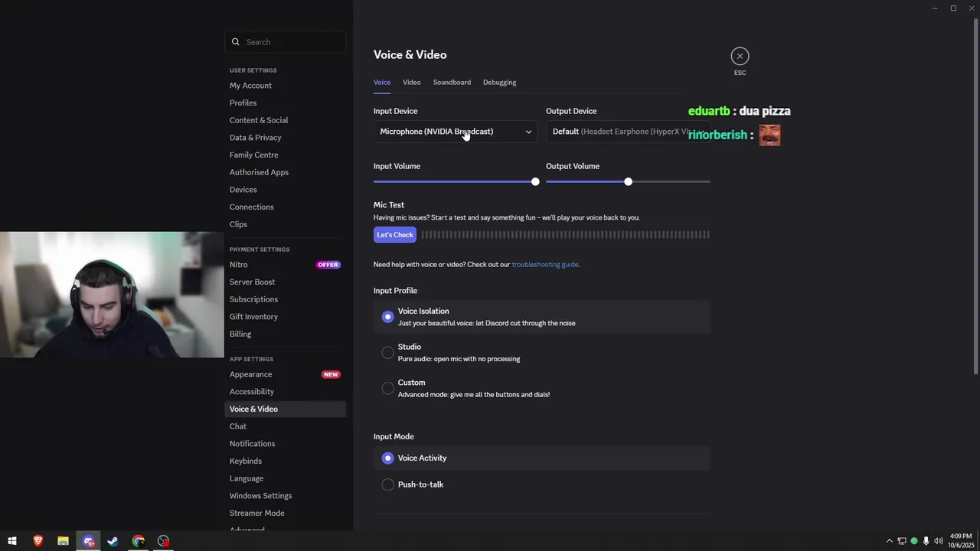Click the Output Volume slider handle
Image resolution: width=980 pixels, height=551 pixels.
(629, 182)
